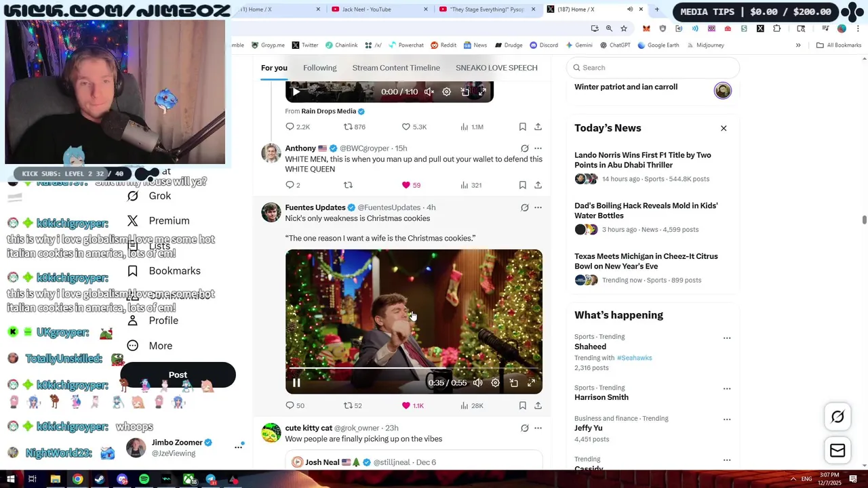Screen dimensions: 868x488
Task: Open the #Seahawks hashtag link
Action: click(x=634, y=358)
